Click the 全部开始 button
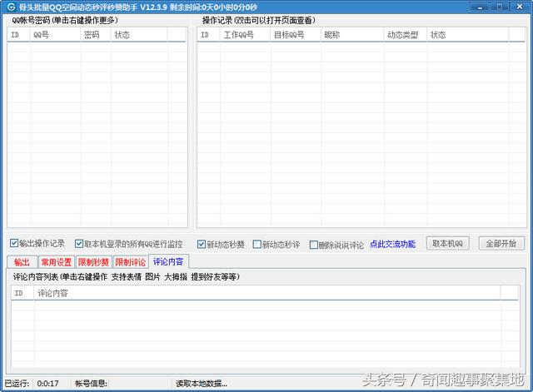This screenshot has width=533, height=392. click(501, 243)
